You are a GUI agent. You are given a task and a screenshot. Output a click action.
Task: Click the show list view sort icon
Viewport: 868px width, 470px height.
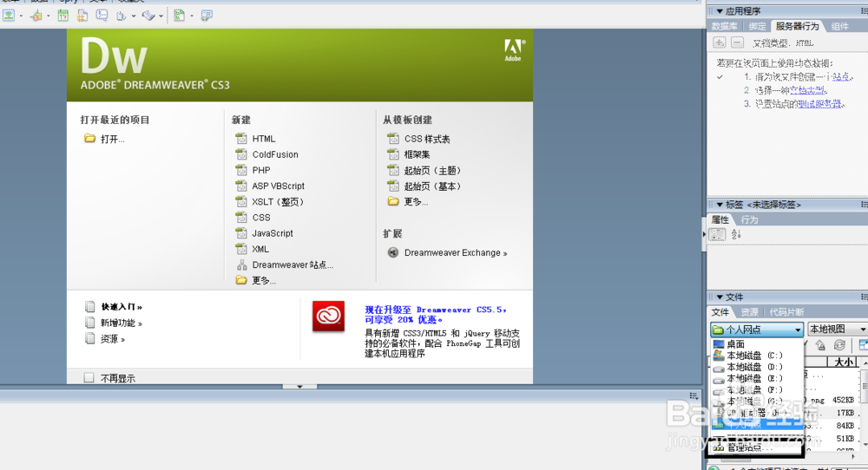click(736, 234)
